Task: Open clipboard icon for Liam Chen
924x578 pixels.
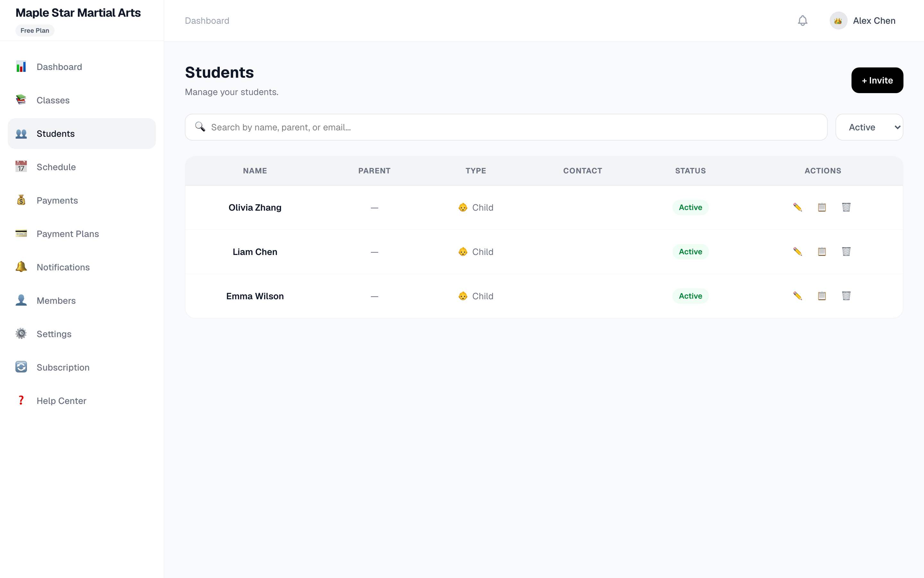Action: coord(822,251)
